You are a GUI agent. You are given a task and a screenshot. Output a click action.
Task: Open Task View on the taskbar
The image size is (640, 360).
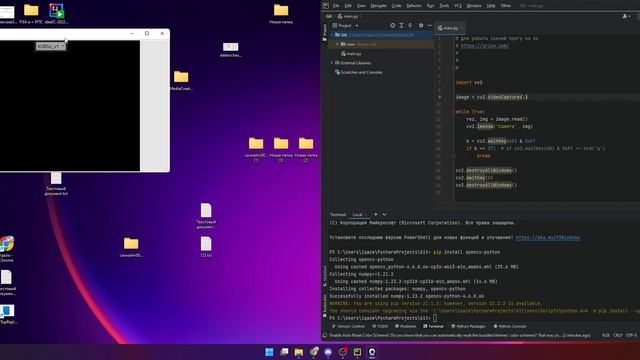[284, 352]
